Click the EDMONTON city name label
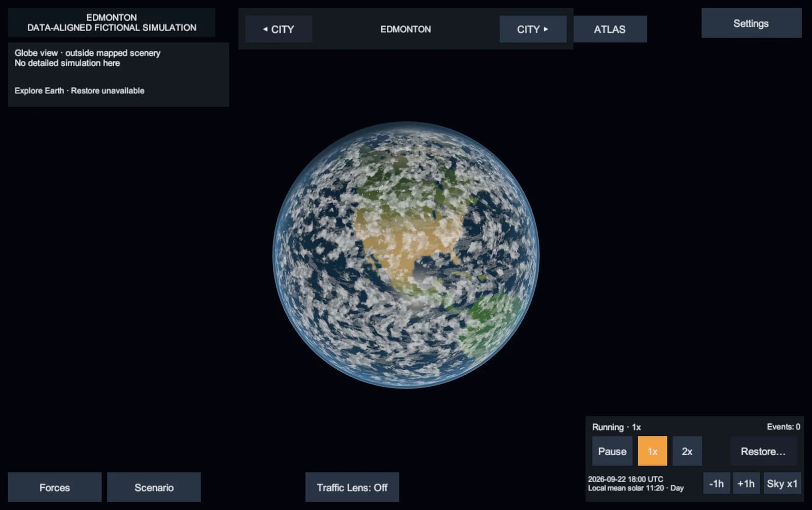This screenshot has width=812, height=510. [405, 29]
